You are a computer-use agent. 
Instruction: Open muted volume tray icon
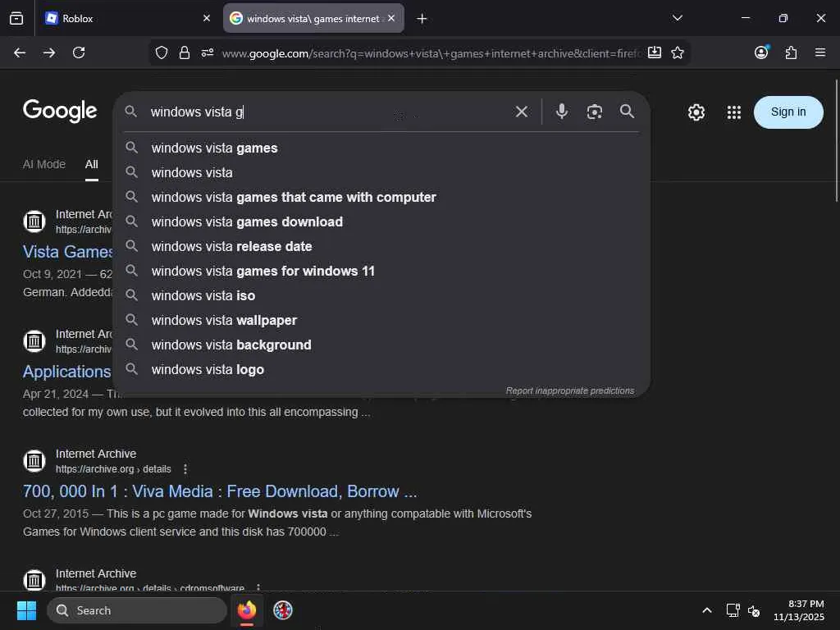coord(754,610)
